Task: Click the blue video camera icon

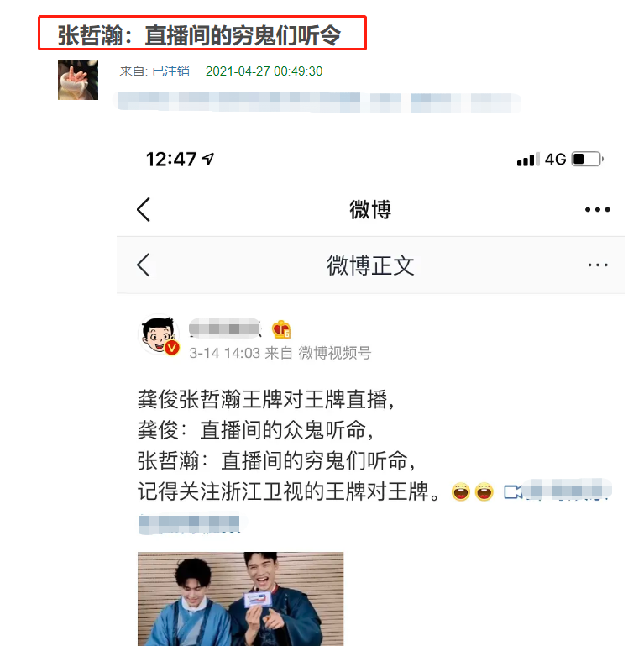Action: point(513,492)
